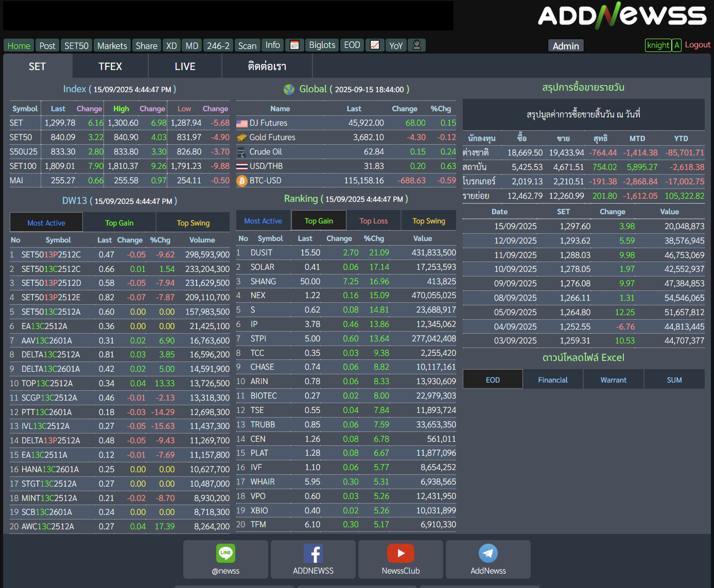Viewport: 714px width, 588px height.
Task: Click SOLAR in the ranking table
Action: tap(263, 267)
